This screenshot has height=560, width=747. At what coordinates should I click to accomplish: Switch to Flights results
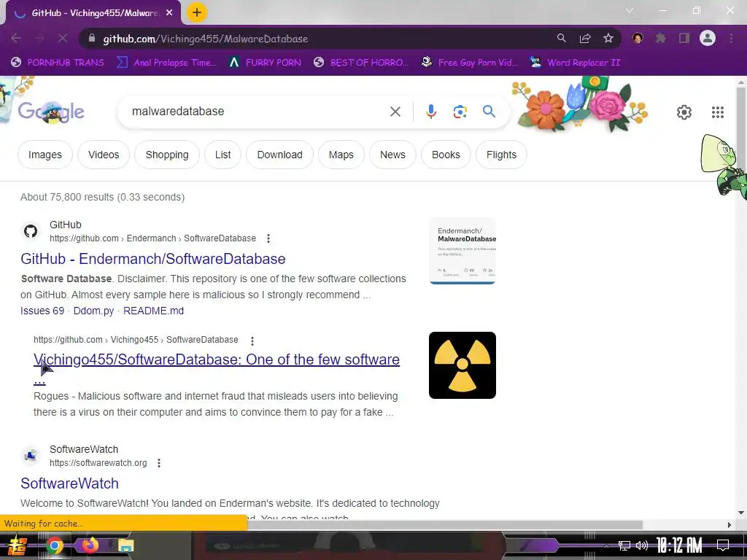(501, 155)
